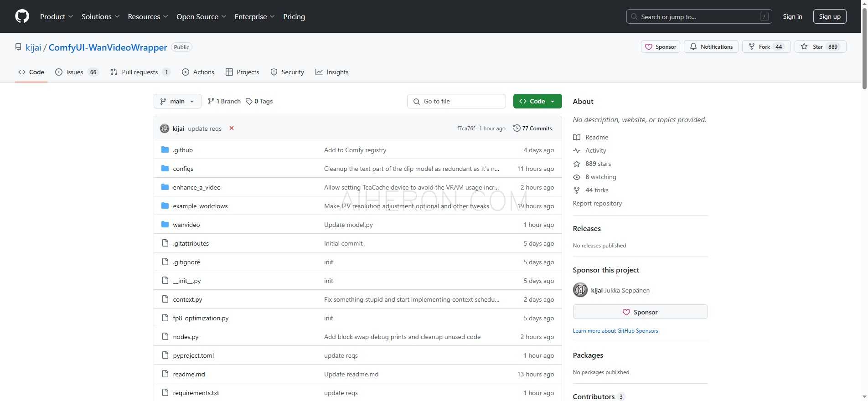
Task: Open the Pricing page
Action: pyautogui.click(x=294, y=16)
